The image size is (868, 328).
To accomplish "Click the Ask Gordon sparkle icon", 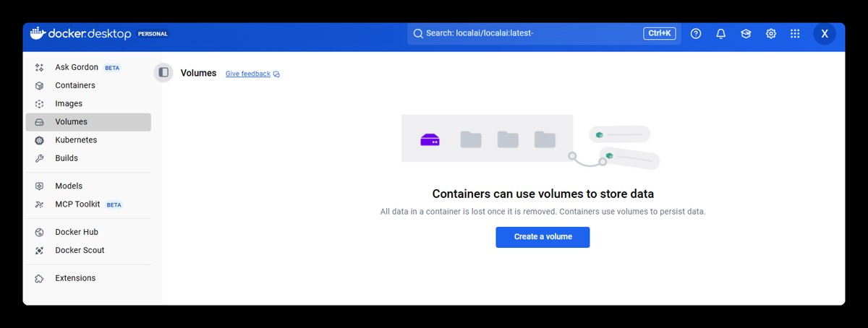I will (x=39, y=67).
